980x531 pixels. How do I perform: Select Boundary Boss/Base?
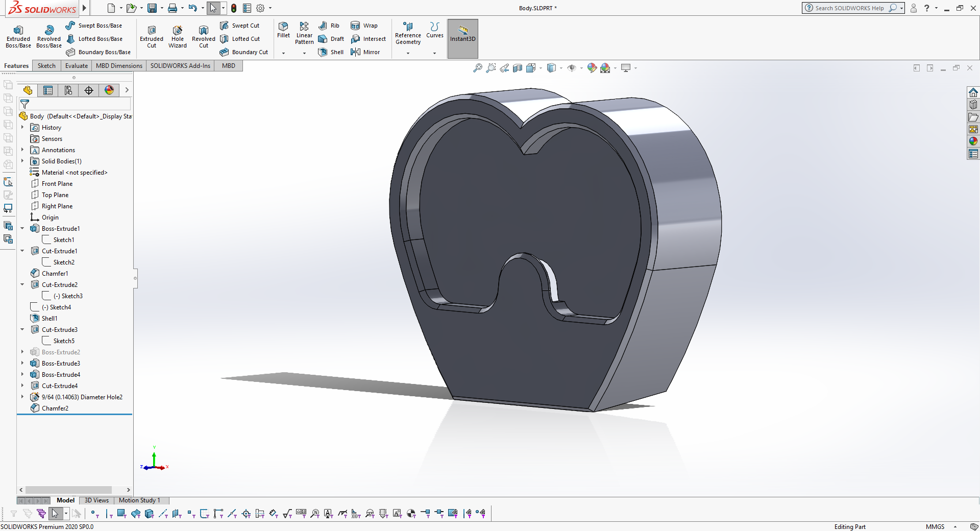click(x=99, y=52)
